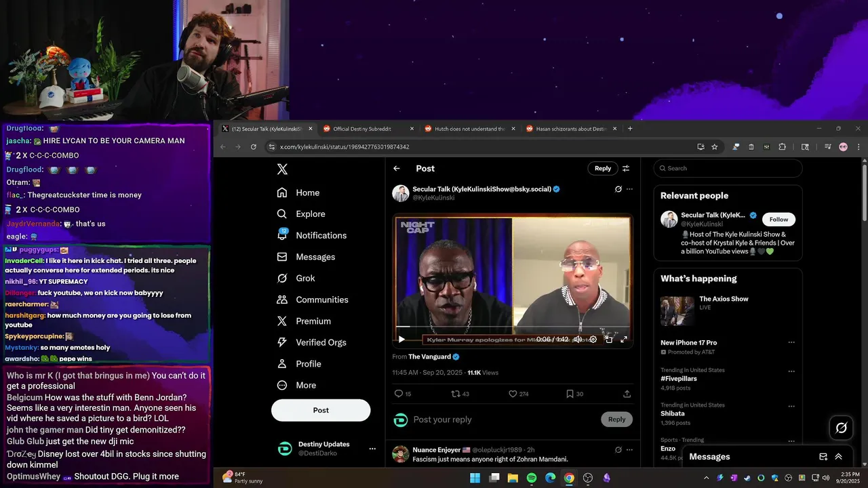
Task: Click the share icon on the post
Action: [x=627, y=394]
